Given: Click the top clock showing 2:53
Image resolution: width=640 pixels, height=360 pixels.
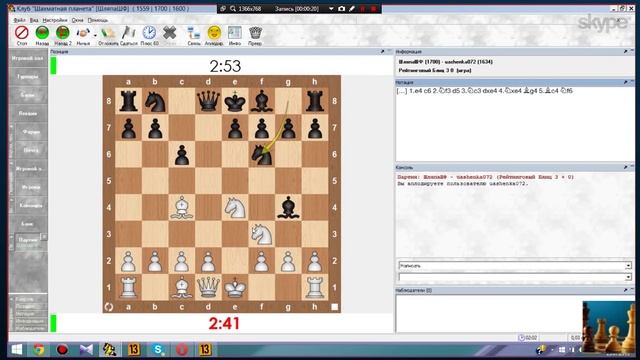Looking at the screenshot, I should 225,66.
